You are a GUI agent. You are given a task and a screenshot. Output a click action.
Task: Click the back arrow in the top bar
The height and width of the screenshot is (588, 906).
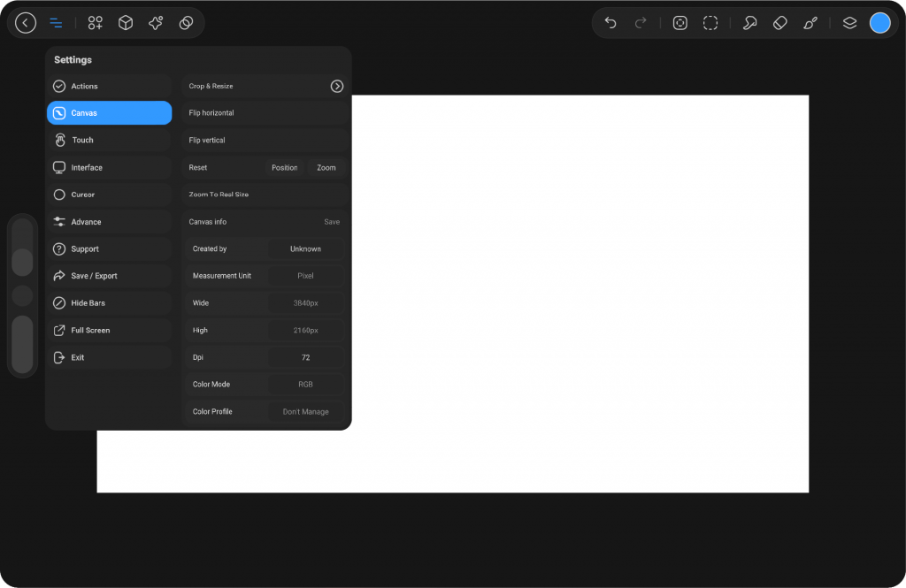coord(26,23)
